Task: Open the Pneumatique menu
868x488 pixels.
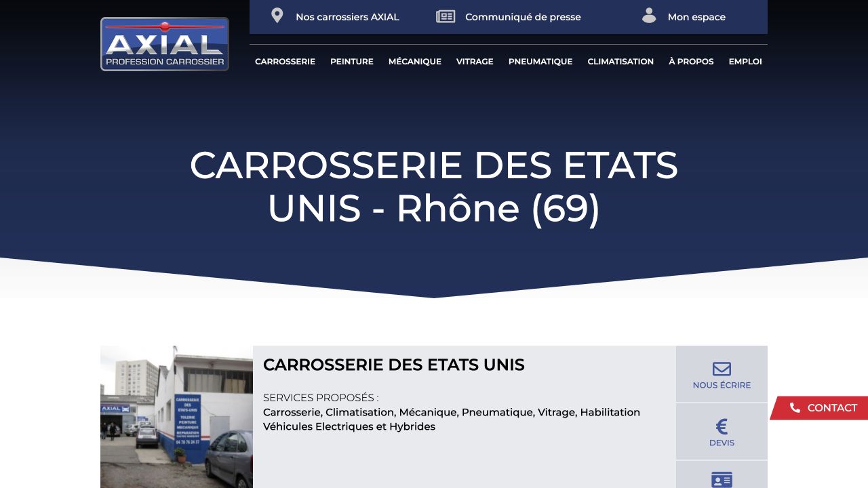Action: click(540, 62)
